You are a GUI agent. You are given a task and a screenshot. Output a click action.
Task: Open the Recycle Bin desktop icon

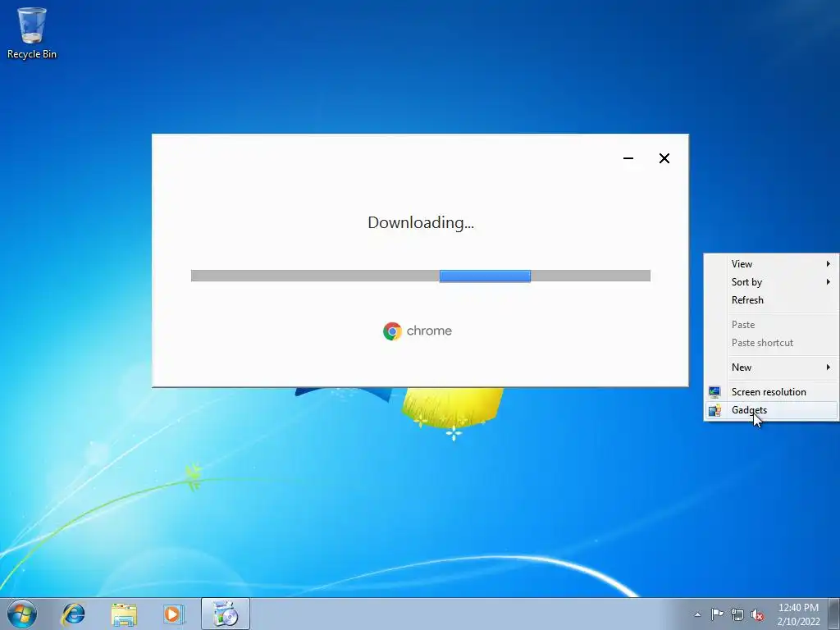click(x=32, y=33)
